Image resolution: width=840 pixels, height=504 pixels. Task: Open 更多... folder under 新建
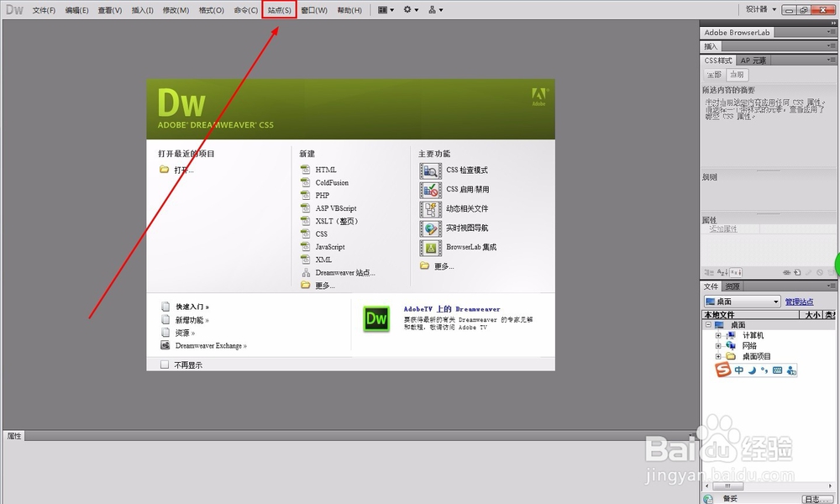pos(306,285)
